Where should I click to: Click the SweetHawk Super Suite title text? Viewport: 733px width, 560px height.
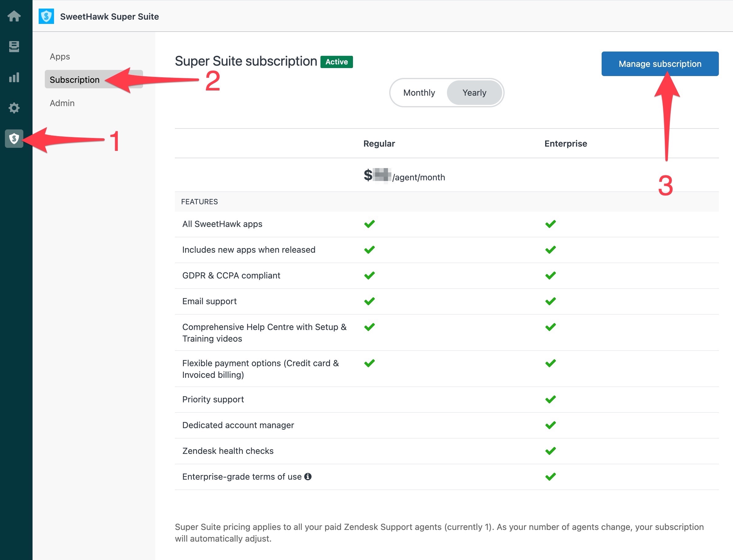(x=110, y=17)
